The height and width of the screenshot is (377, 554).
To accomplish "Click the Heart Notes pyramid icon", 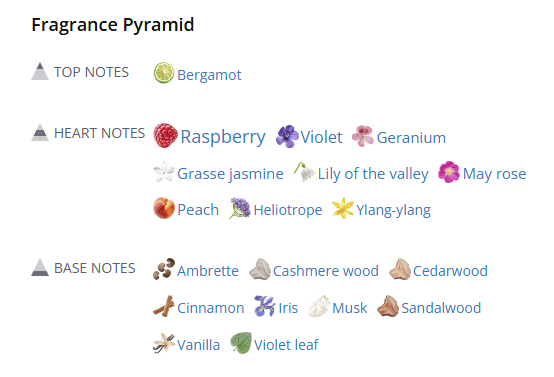I will tap(40, 132).
